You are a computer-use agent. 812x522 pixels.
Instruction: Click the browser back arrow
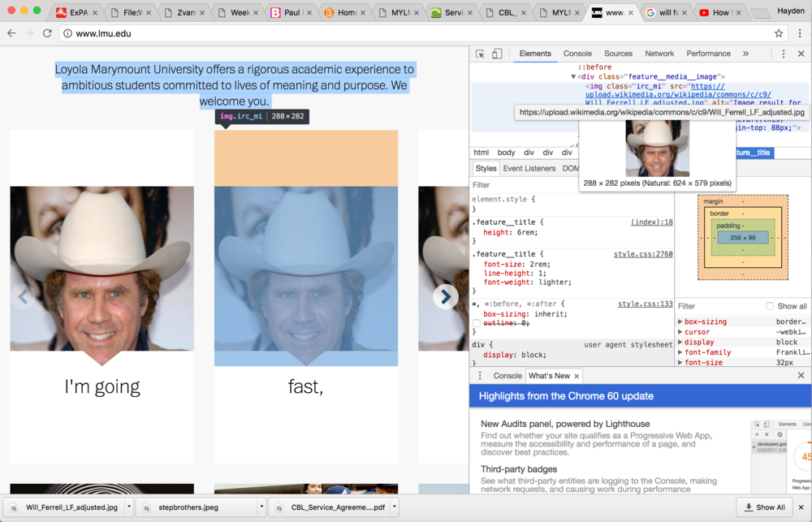click(11, 33)
